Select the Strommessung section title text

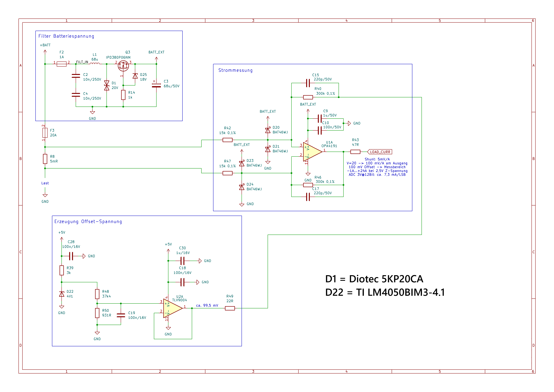pyautogui.click(x=235, y=70)
